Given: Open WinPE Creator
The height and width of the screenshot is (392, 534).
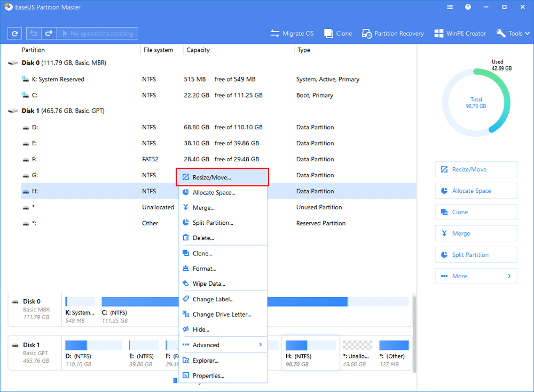Looking at the screenshot, I should [460, 34].
